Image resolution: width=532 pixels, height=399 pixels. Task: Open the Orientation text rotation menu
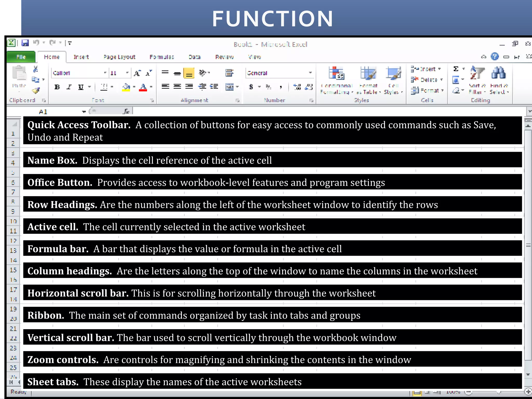point(204,73)
